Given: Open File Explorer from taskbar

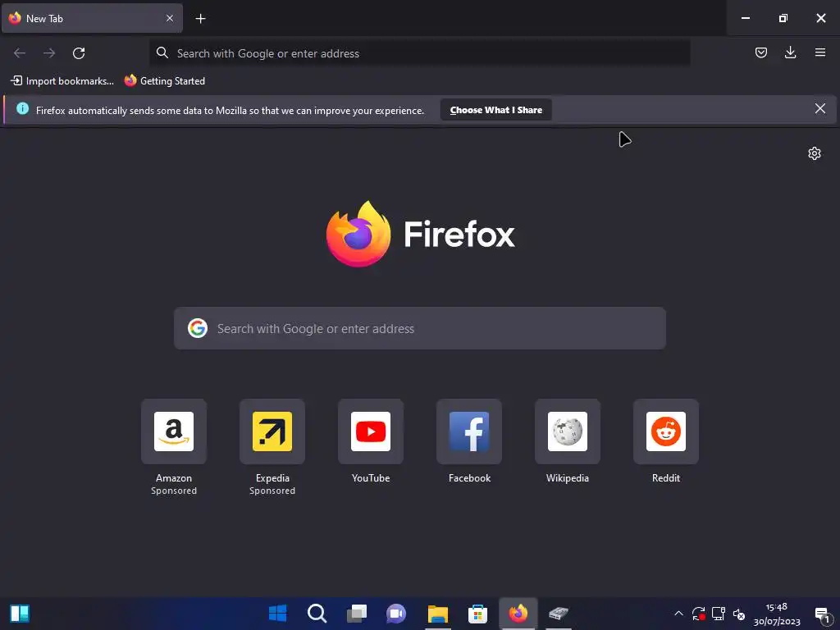Looking at the screenshot, I should click(437, 614).
